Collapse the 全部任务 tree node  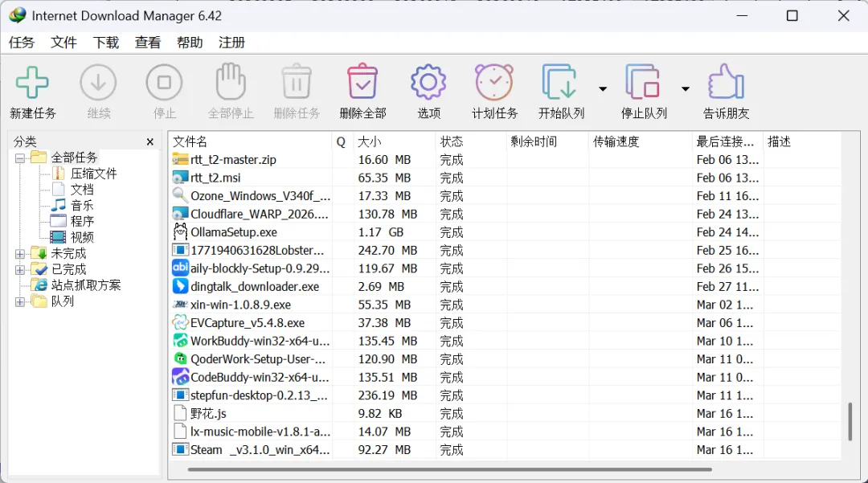[x=20, y=158]
